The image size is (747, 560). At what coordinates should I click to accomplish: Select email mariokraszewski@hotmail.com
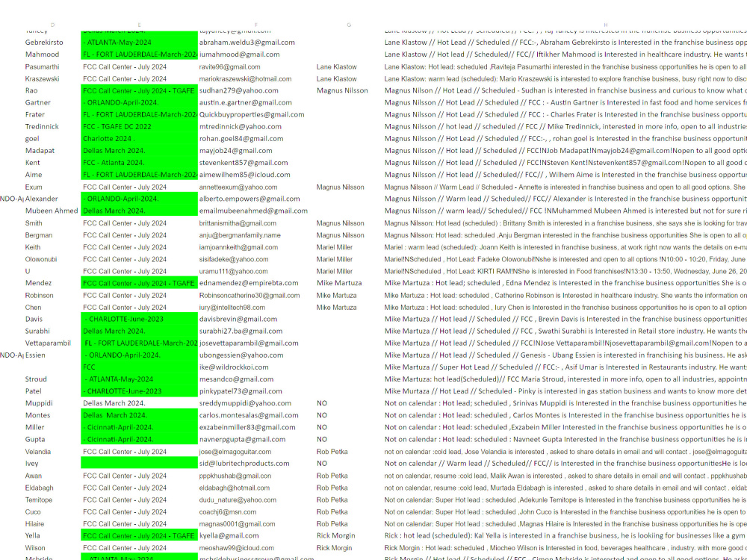click(x=245, y=78)
